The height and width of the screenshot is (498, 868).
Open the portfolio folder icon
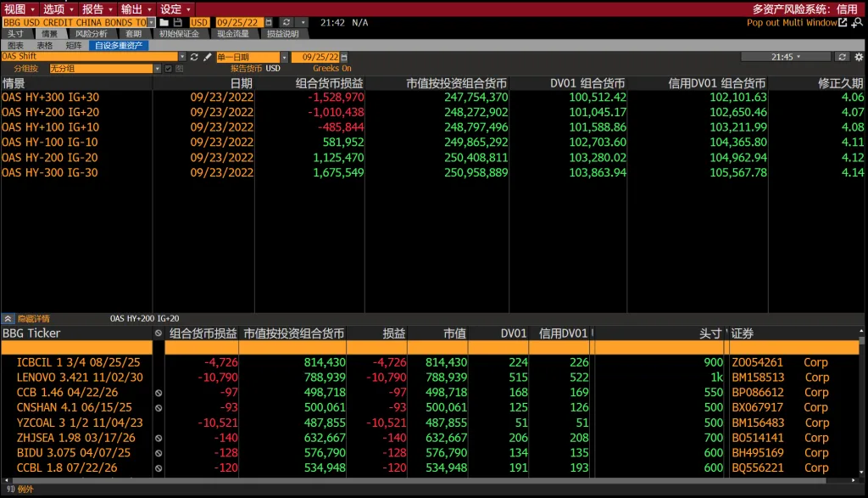[164, 23]
